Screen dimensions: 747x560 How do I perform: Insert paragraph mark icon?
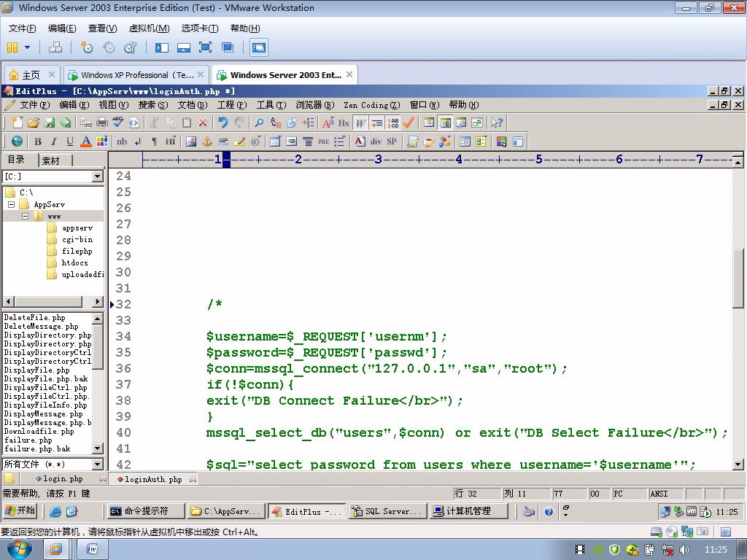(154, 141)
